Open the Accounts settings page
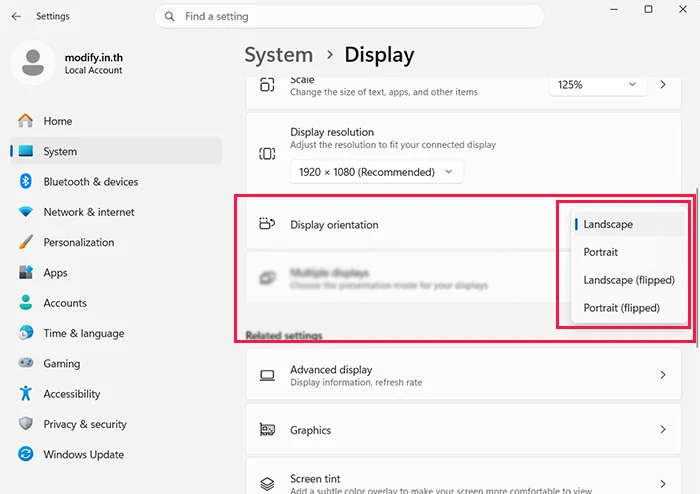700x494 pixels. (116, 303)
